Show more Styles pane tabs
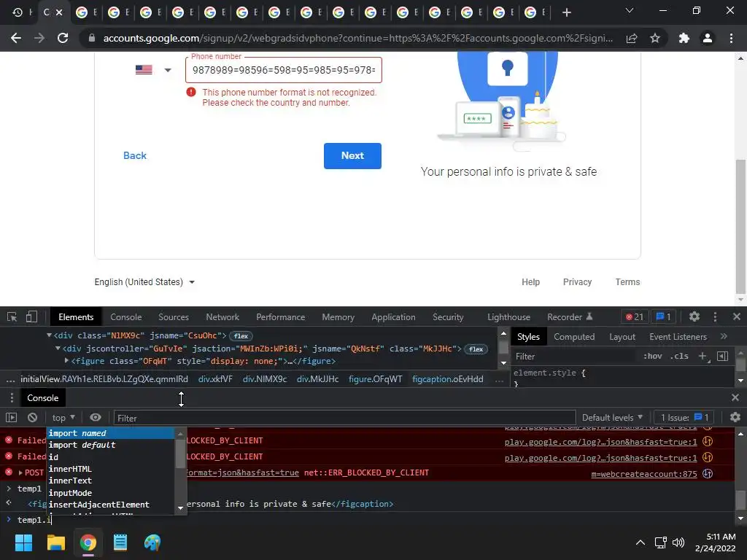The image size is (747, 560). tap(724, 336)
